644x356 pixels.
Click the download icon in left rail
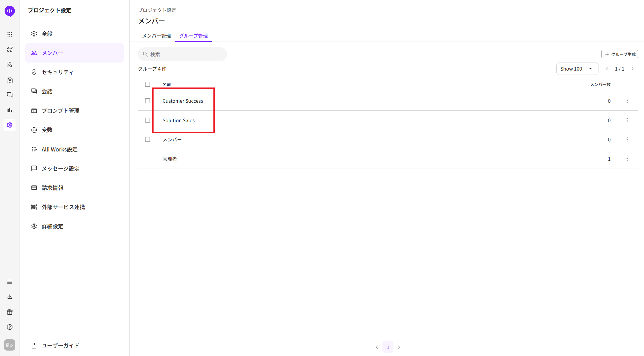[x=10, y=297]
